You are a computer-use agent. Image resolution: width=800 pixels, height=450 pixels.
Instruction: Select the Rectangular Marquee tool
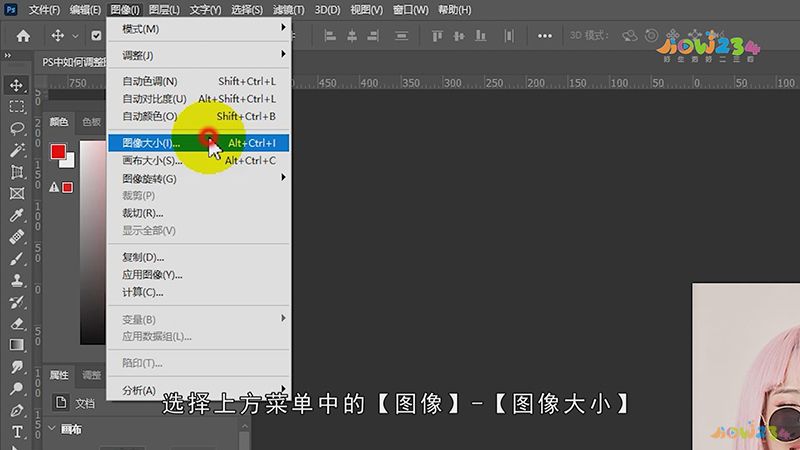[16, 106]
